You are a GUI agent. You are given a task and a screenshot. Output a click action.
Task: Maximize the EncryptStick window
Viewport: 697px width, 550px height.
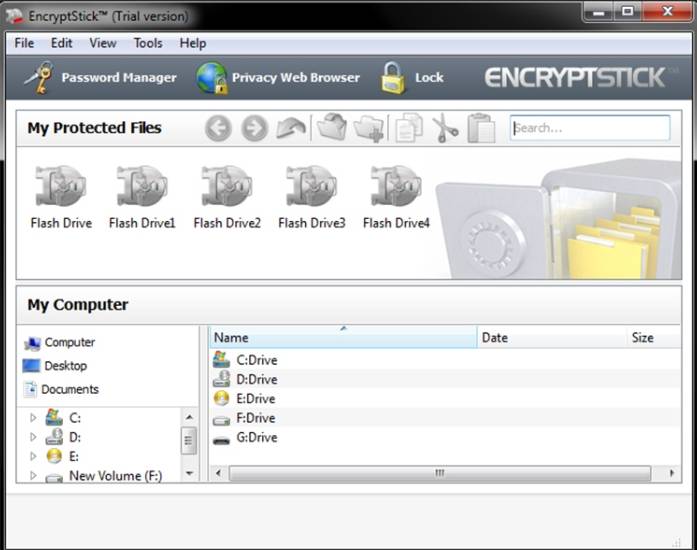(x=628, y=11)
